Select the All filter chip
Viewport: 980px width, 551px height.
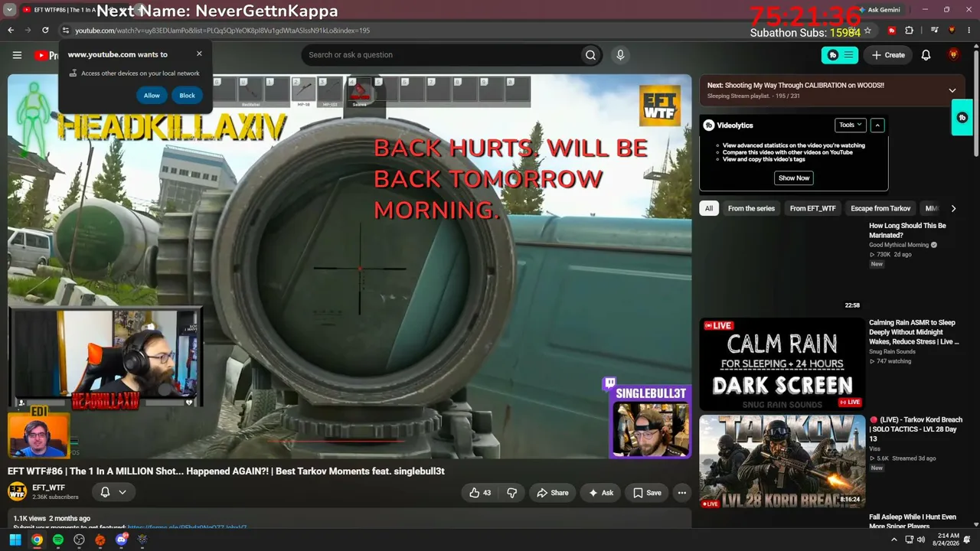709,208
